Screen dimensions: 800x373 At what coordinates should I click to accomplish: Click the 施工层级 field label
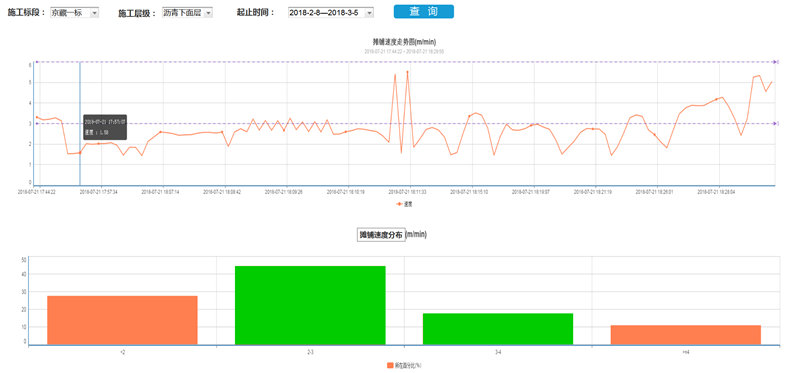click(137, 13)
